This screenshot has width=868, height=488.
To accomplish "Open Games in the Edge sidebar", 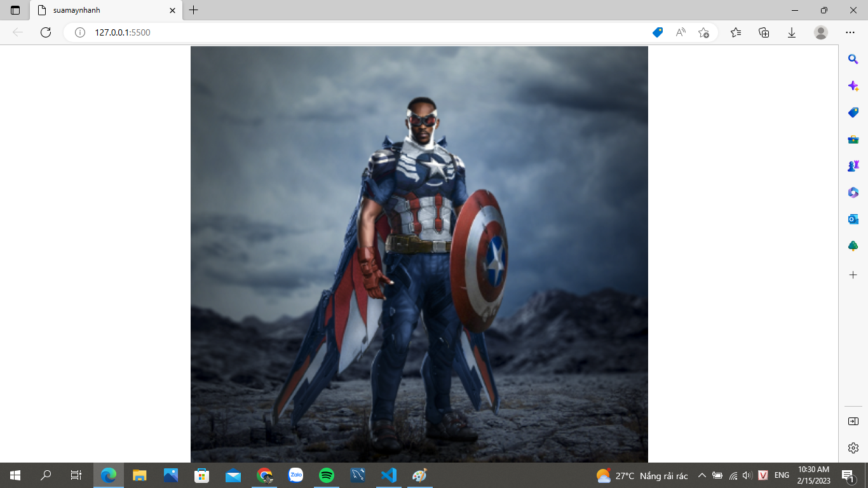I will tap(853, 166).
